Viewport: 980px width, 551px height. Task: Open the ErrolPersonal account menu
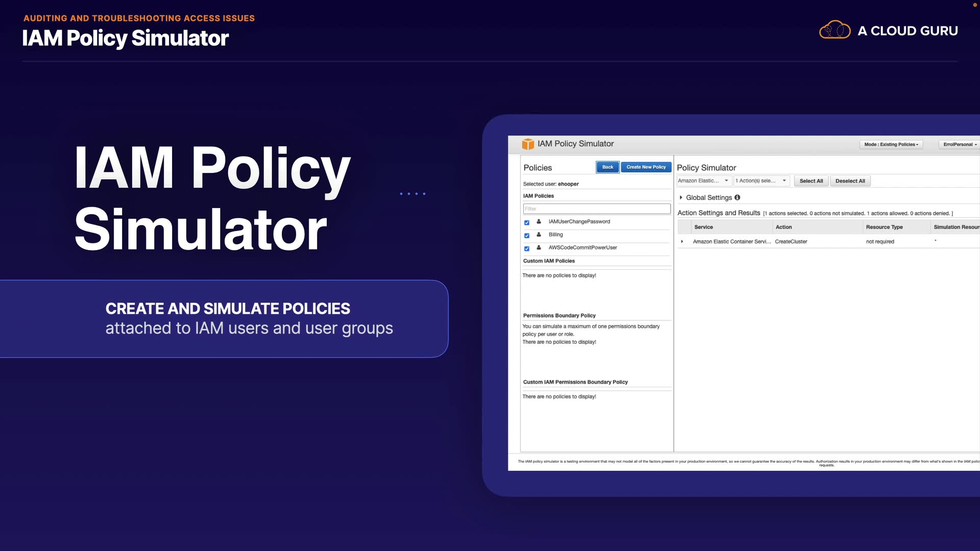960,144
